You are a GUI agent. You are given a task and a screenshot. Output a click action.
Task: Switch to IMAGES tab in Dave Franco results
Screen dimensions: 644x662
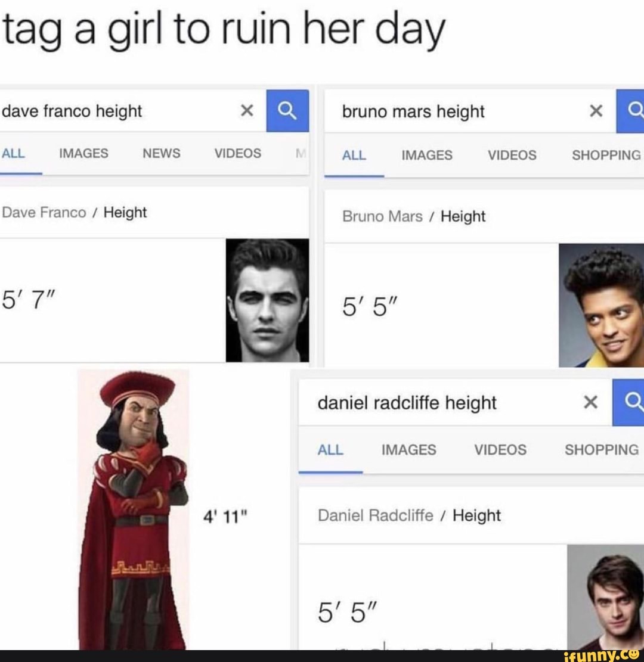pos(83,153)
